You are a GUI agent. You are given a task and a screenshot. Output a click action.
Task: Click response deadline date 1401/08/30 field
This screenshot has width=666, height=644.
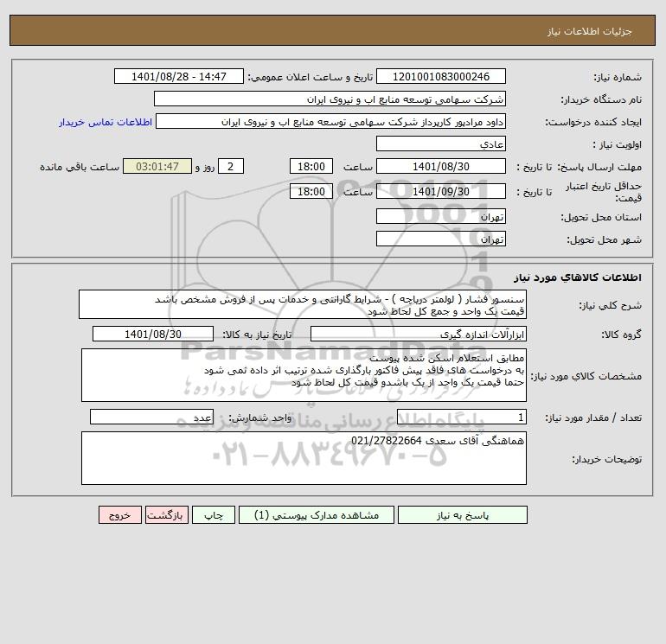441,167
